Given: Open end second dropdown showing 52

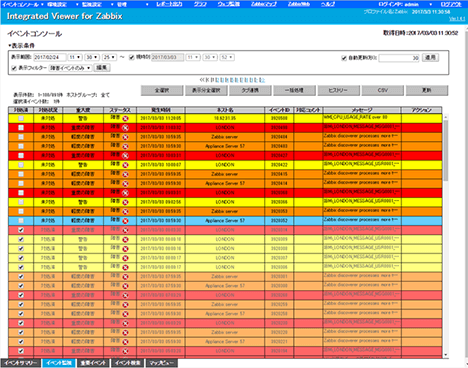Looking at the screenshot, I should pyautogui.click(x=228, y=57).
